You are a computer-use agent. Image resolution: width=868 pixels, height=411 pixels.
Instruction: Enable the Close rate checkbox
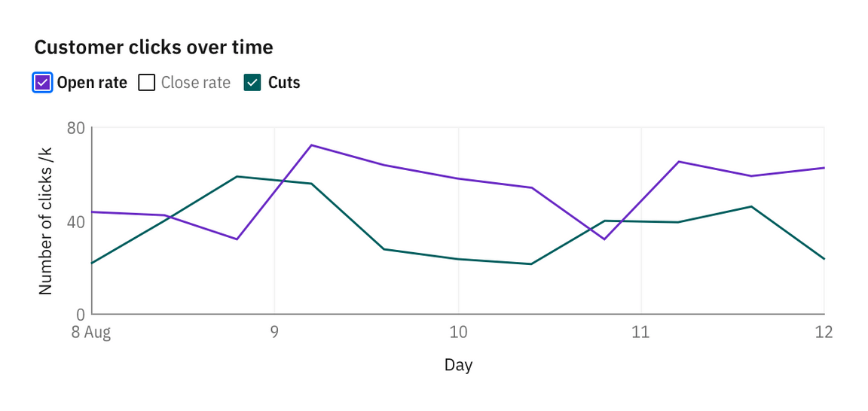(x=147, y=83)
